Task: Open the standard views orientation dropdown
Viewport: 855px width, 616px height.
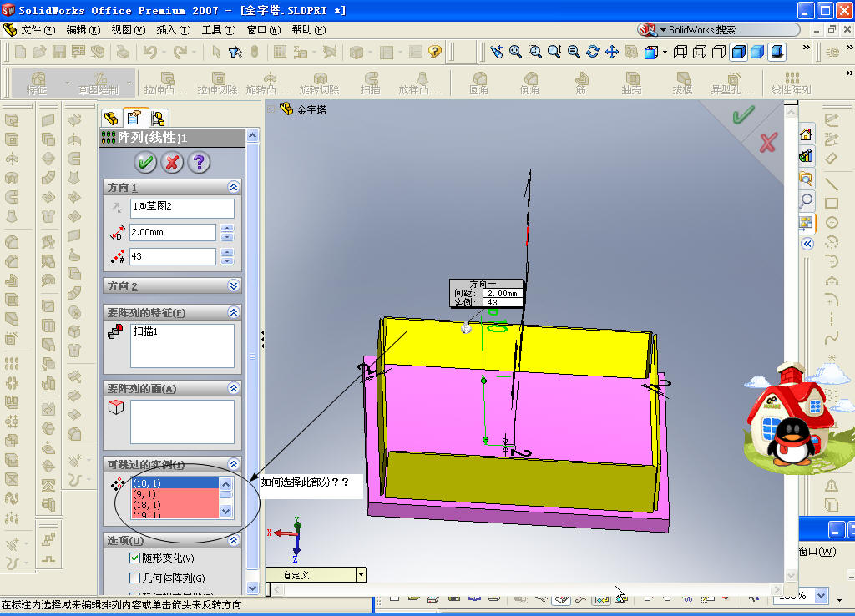Action: point(665,53)
